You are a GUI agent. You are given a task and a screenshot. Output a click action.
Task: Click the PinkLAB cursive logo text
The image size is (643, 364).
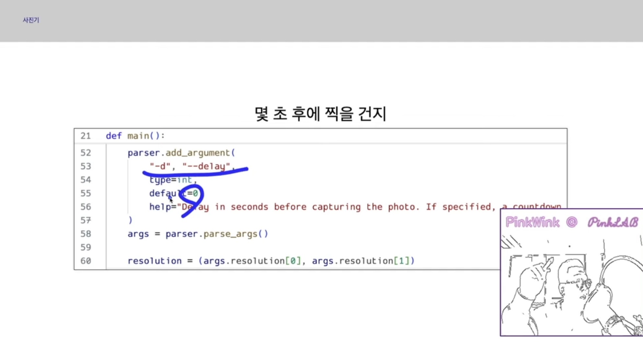tap(612, 222)
